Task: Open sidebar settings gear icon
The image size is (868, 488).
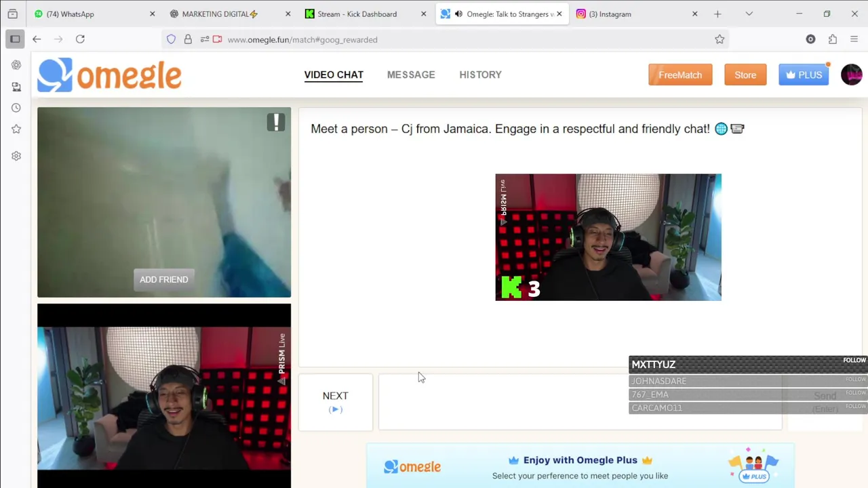Action: [16, 156]
